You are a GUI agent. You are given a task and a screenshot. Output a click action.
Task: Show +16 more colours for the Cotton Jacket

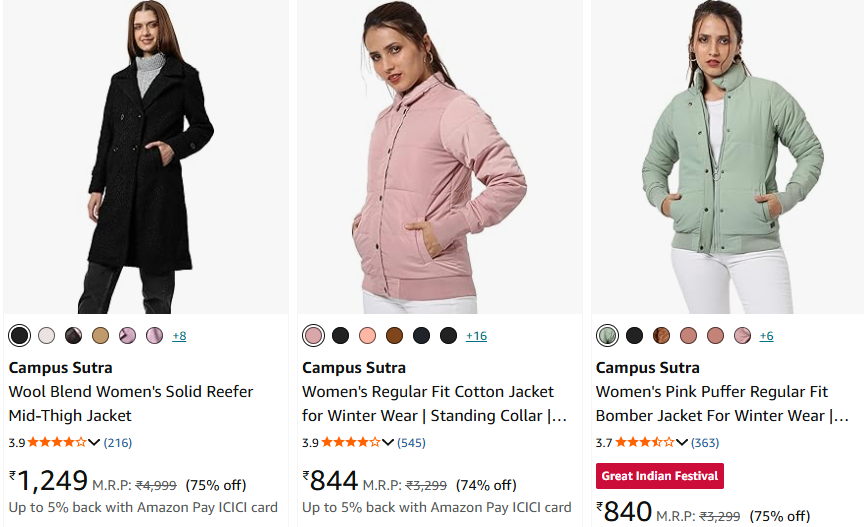476,336
